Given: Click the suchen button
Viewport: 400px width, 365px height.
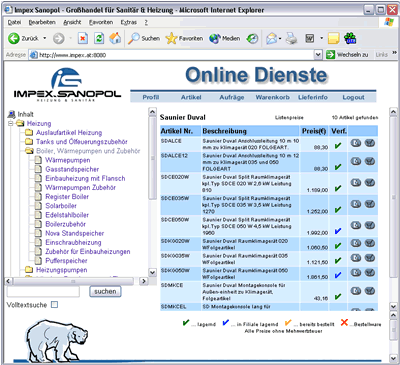Looking at the screenshot, I should point(105,291).
